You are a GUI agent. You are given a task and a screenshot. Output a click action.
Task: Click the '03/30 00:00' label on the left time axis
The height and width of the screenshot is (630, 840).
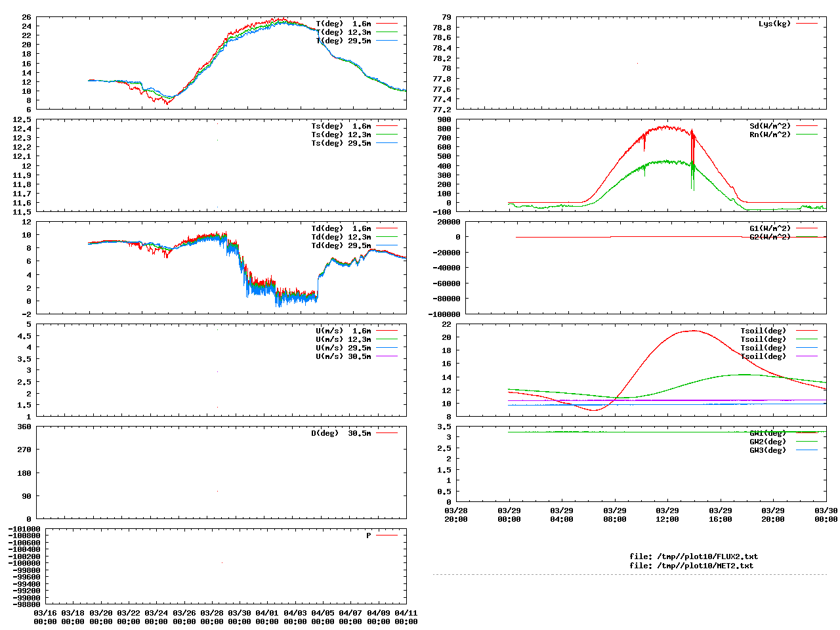tap(240, 617)
